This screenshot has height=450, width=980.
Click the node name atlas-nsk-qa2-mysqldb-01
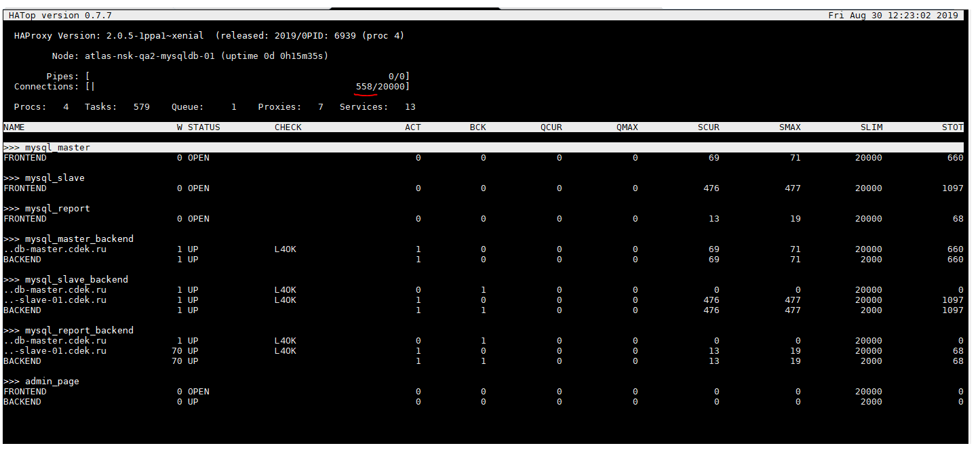151,56
